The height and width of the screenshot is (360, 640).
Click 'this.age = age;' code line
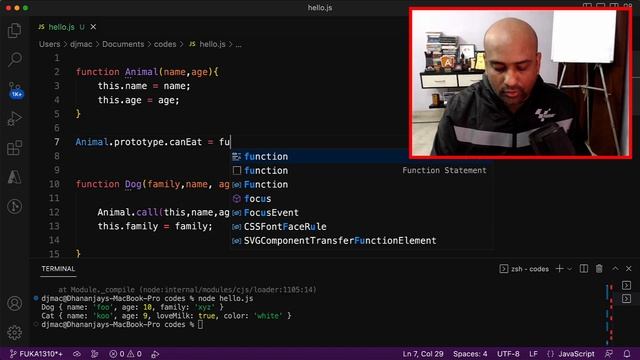coord(138,100)
